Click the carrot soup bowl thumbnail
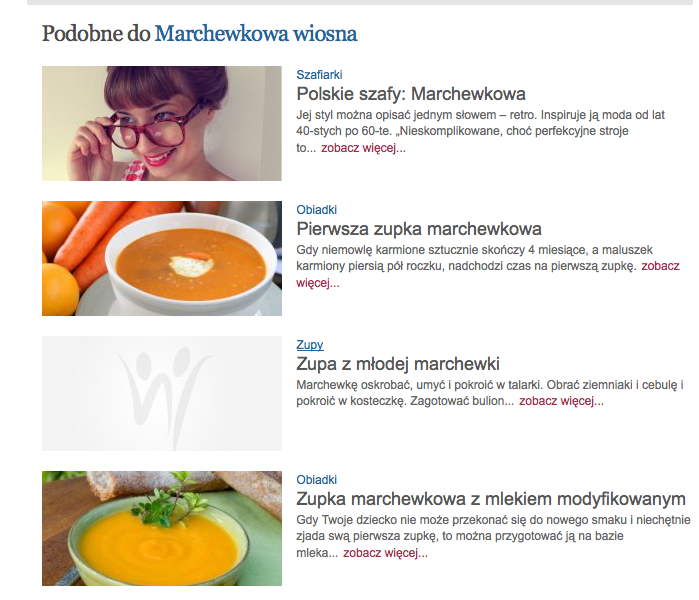This screenshot has width=699, height=600. 162,259
